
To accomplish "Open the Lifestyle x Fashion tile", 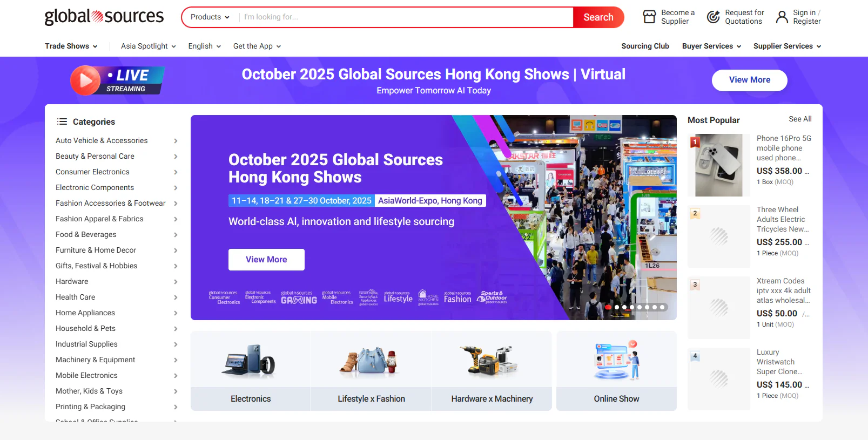I will pos(371,371).
